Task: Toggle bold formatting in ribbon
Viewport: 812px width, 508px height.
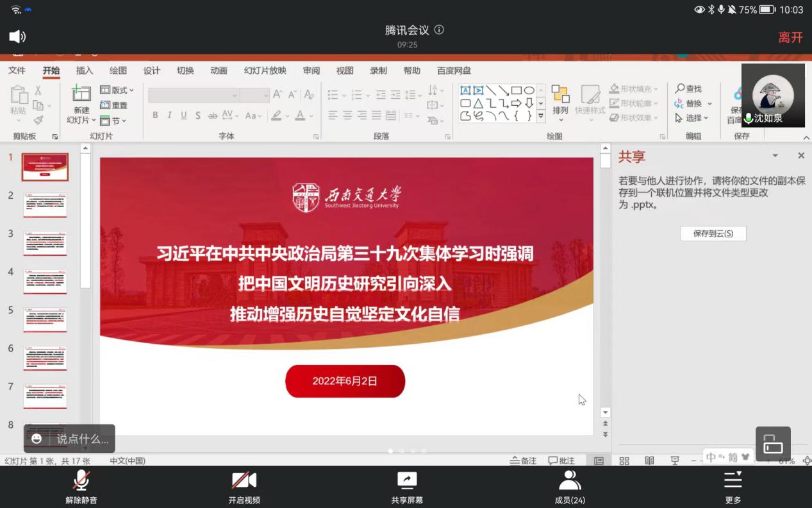Action: pyautogui.click(x=155, y=115)
